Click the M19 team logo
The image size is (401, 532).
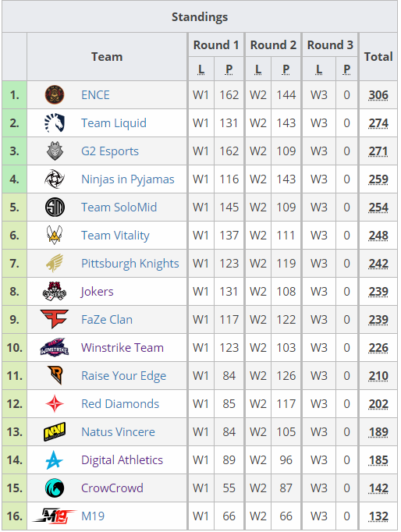tap(55, 516)
